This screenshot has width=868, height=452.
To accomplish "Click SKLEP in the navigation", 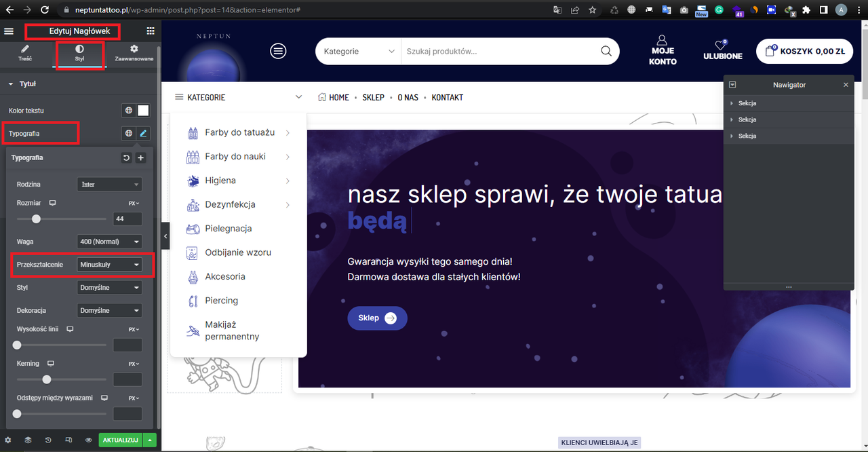I will pos(374,98).
